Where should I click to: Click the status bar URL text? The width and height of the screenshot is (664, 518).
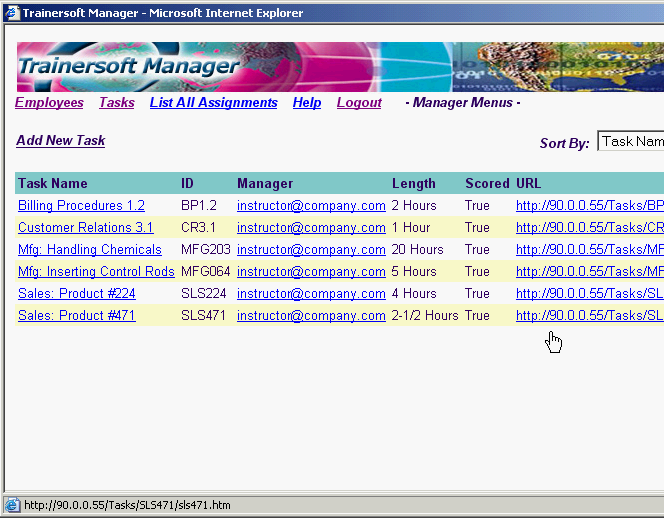pos(127,505)
